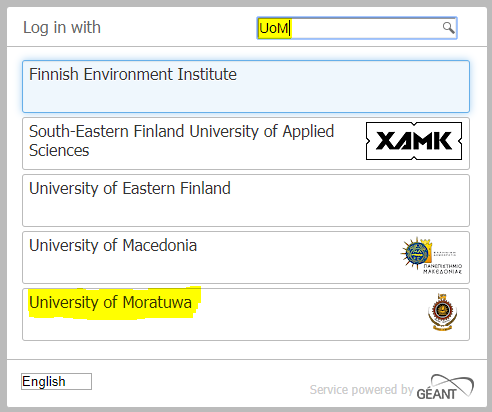Click the highlighted University of Moratuwa text
Screen dimensions: 492x412
point(110,303)
